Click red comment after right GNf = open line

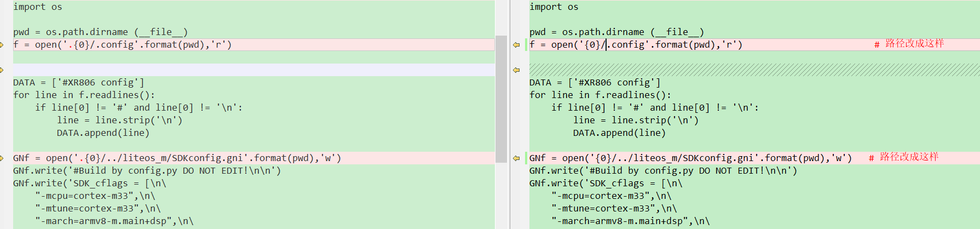[903, 157]
